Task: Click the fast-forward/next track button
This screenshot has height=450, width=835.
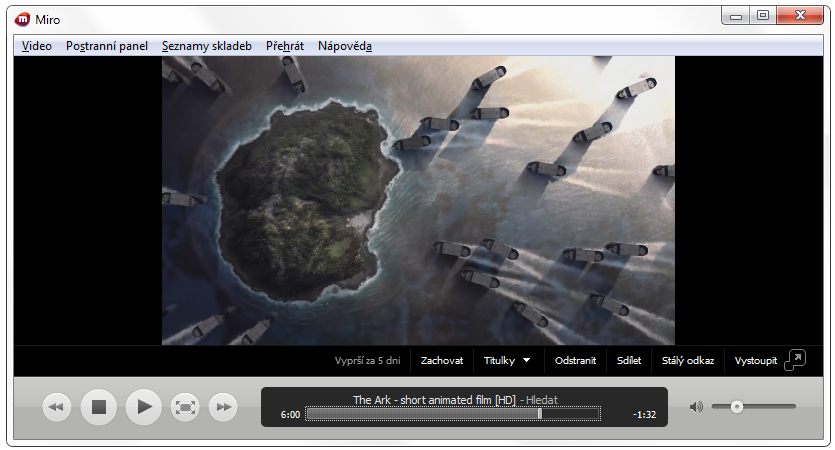Action: tap(223, 407)
